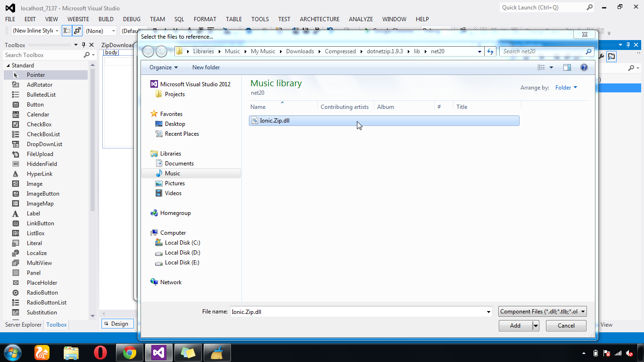Screen dimensions: 644x362
Task: Open Google Chrome from the taskbar
Action: [x=129, y=353]
